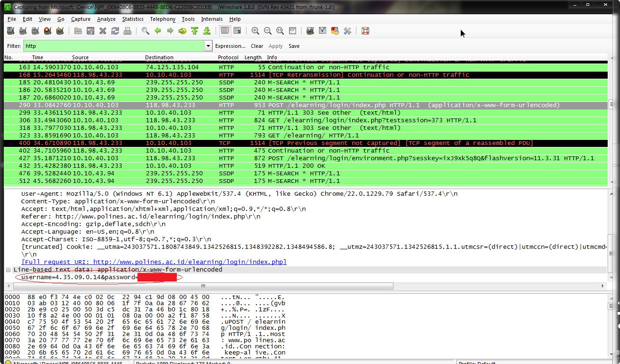This screenshot has height=364, width=620.
Task: Apply the current http filter
Action: coord(276,45)
